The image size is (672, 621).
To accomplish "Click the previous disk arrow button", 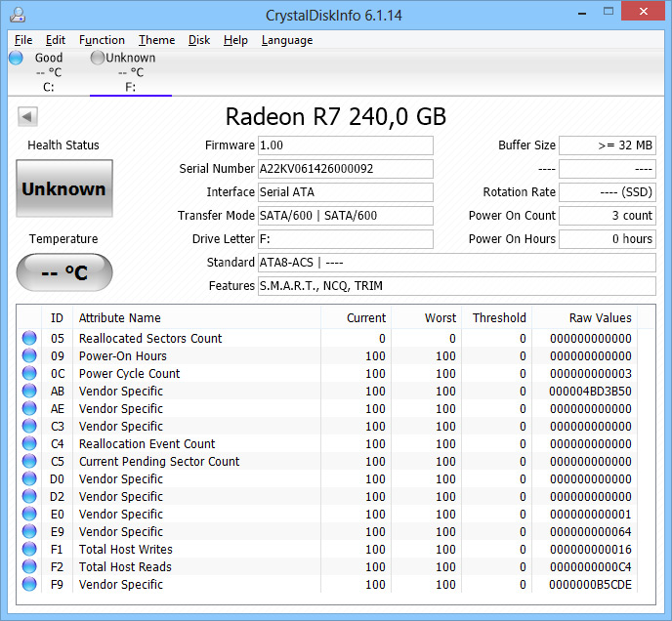I will [x=27, y=116].
